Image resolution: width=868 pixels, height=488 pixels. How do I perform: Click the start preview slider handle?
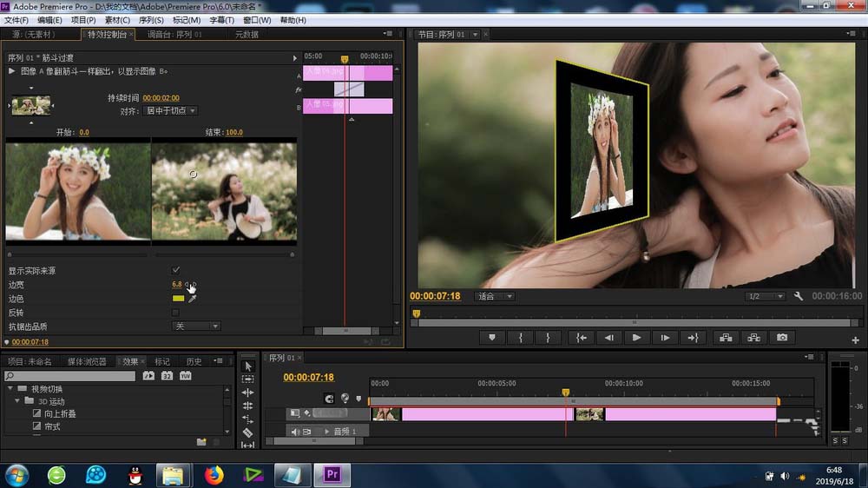point(10,254)
